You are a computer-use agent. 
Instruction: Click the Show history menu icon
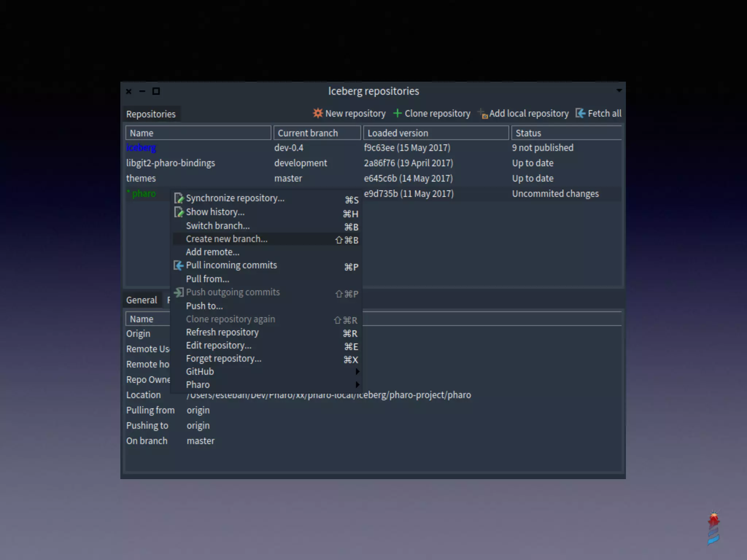[x=179, y=212]
